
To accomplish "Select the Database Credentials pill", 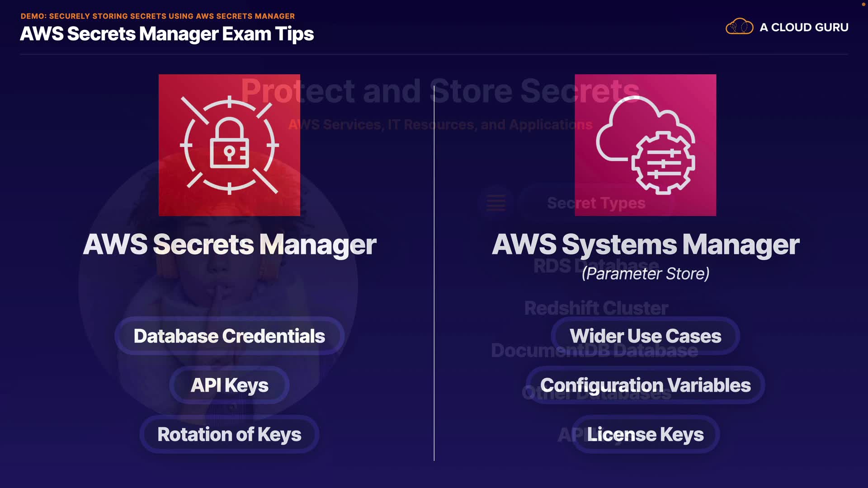I will pos(229,336).
